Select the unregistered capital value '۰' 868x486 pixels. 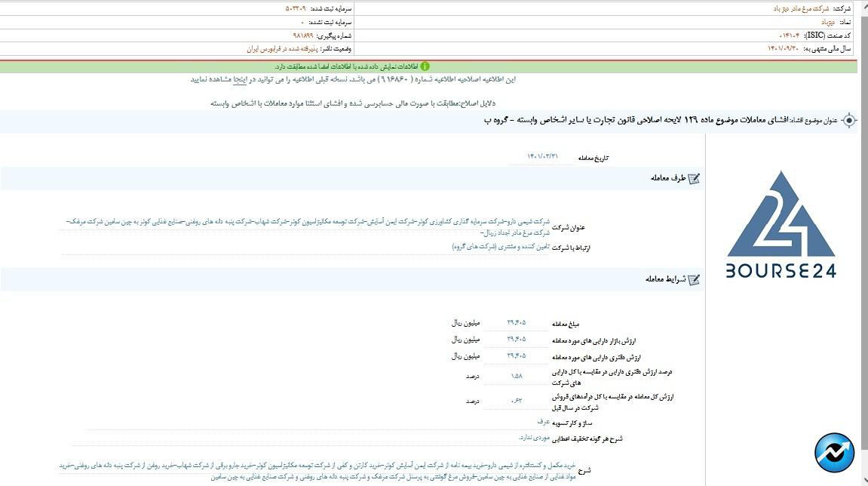click(x=302, y=22)
